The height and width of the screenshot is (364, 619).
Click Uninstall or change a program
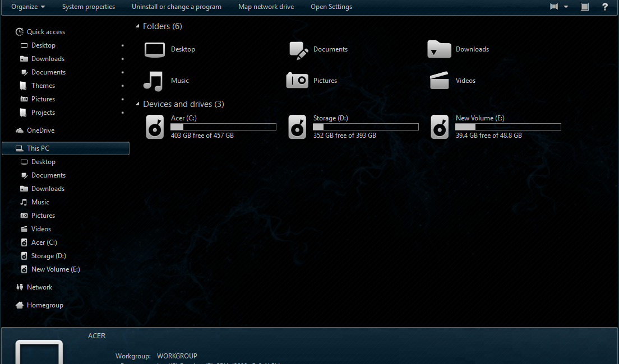(x=177, y=7)
